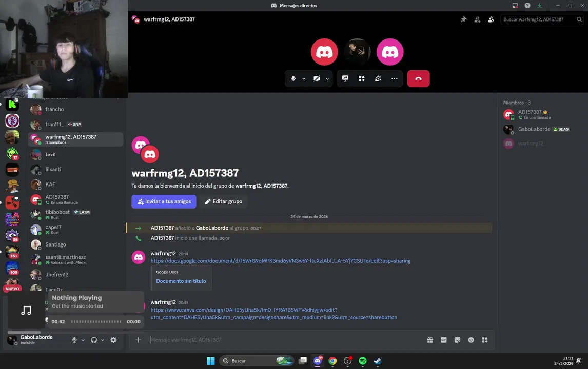Image resolution: width=588 pixels, height=369 pixels.
Task: Toggle member list icon in header
Action: click(491, 19)
